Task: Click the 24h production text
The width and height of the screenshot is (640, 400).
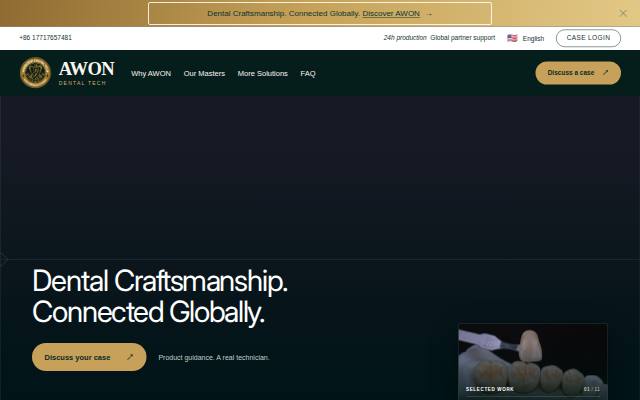Action: (x=405, y=38)
